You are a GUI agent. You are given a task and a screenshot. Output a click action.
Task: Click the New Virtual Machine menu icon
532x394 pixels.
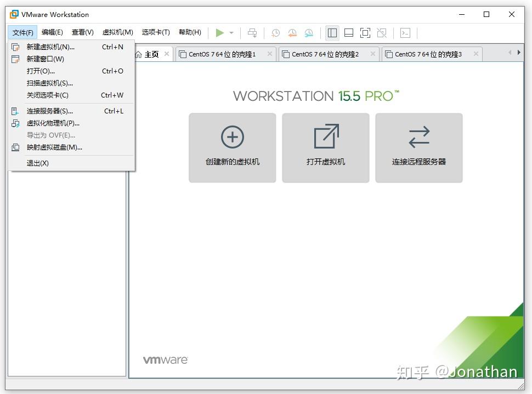point(15,47)
